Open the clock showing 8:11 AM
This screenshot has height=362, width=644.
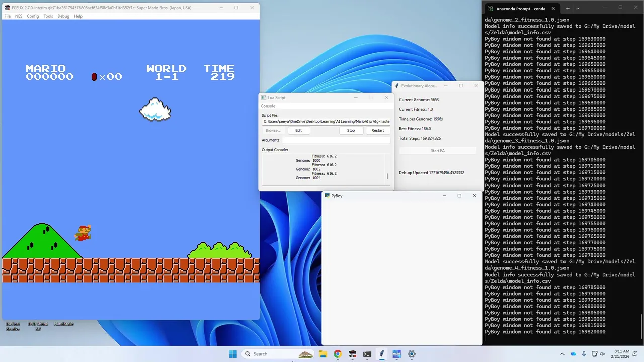click(x=622, y=354)
